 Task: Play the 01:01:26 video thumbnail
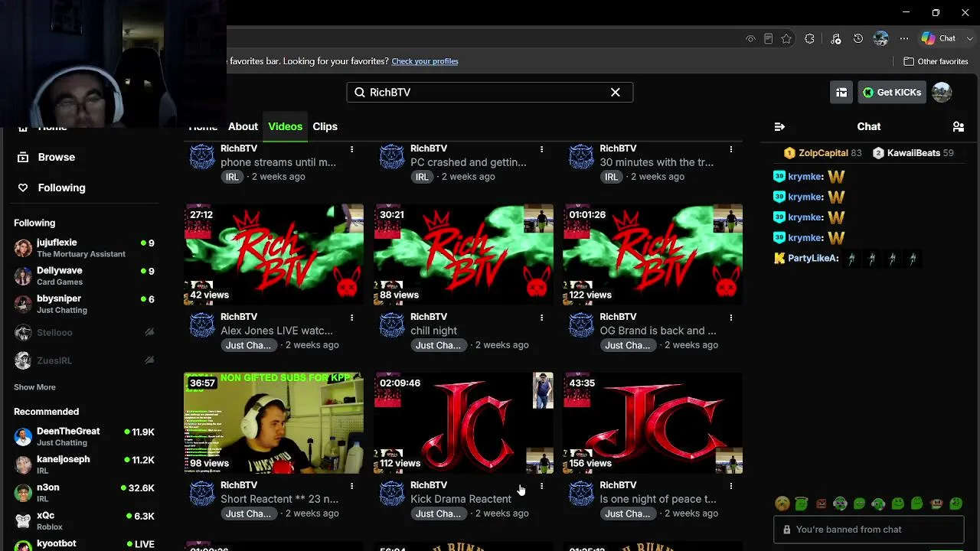pos(653,254)
